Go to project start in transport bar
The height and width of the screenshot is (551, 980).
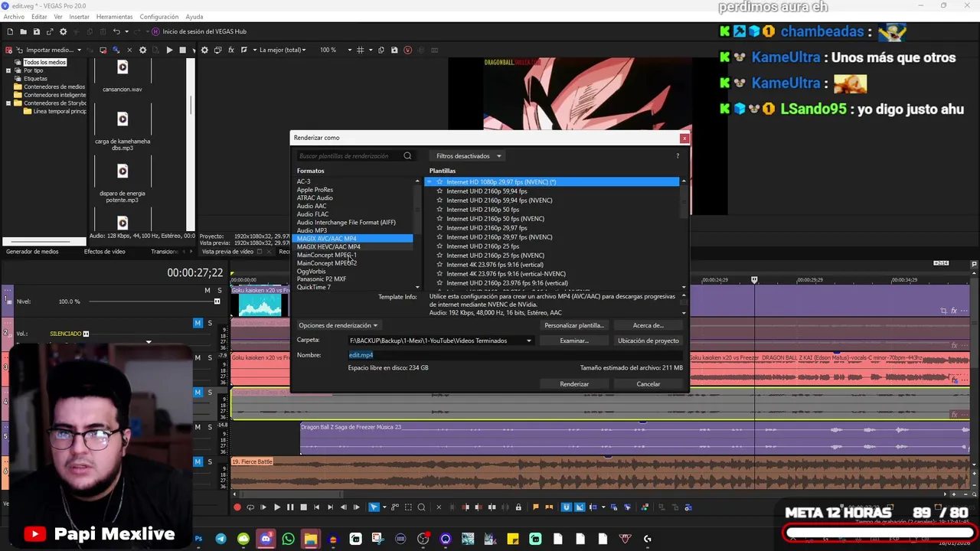pyautogui.click(x=316, y=507)
